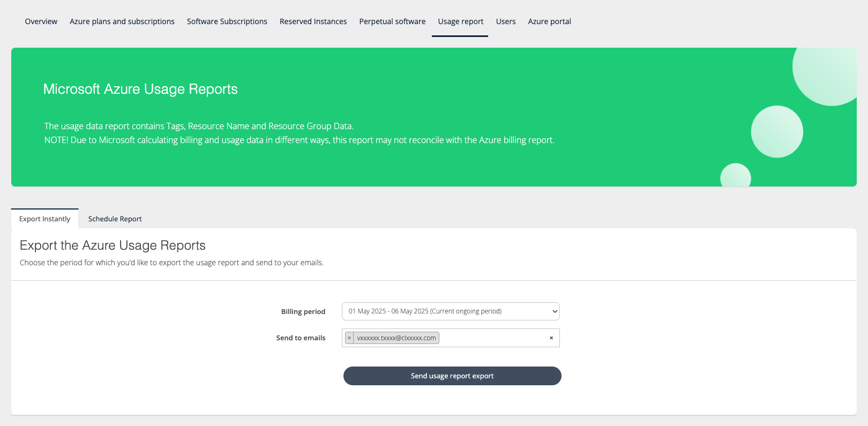Go to the Overview page

(41, 21)
